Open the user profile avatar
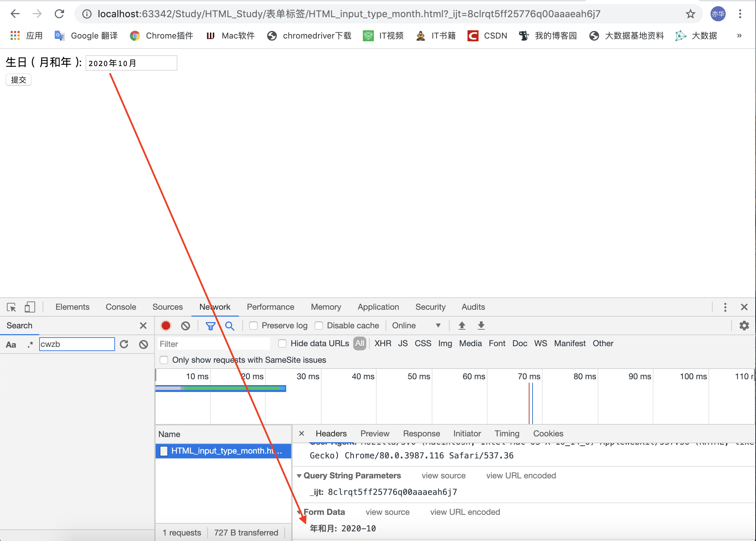The width and height of the screenshot is (756, 541). 718,14
